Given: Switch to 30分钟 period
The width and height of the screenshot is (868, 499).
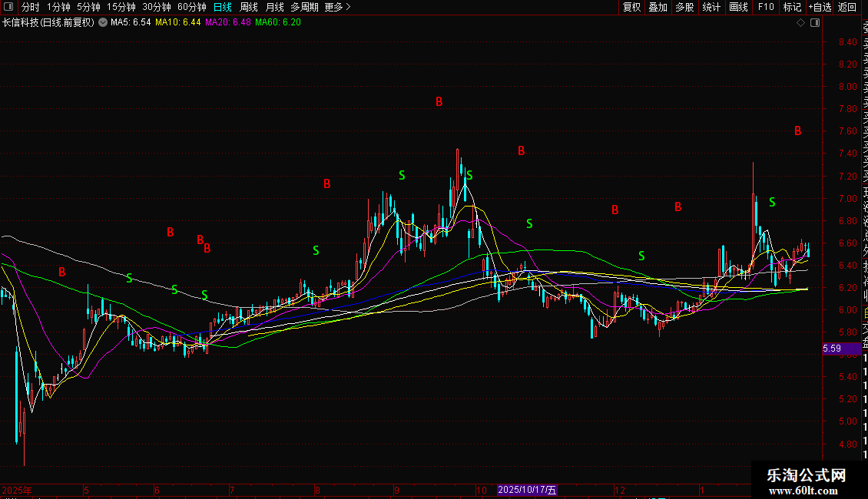Looking at the screenshot, I should [157, 7].
